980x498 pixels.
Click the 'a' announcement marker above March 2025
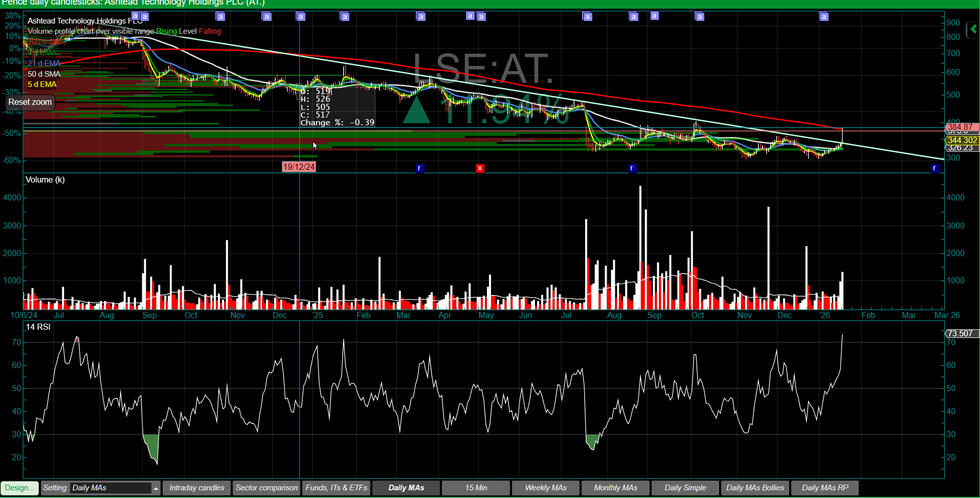point(421,17)
